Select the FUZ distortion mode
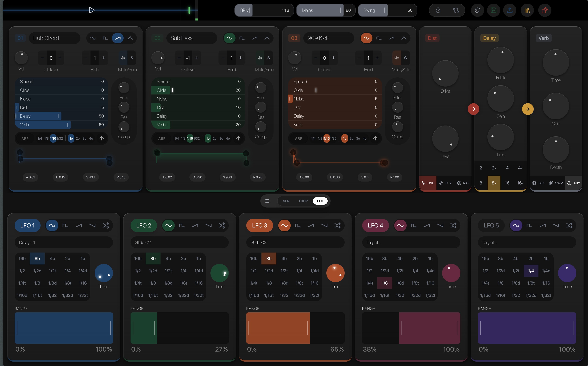Viewport: 588px width, 366px height. click(x=445, y=183)
